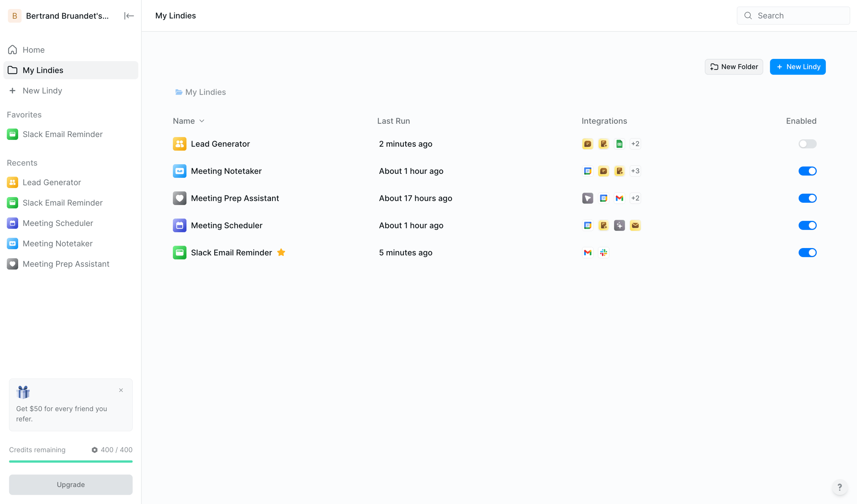The image size is (857, 504).
Task: Expand the +3 integrations for Meeting Notetaker
Action: pyautogui.click(x=635, y=171)
